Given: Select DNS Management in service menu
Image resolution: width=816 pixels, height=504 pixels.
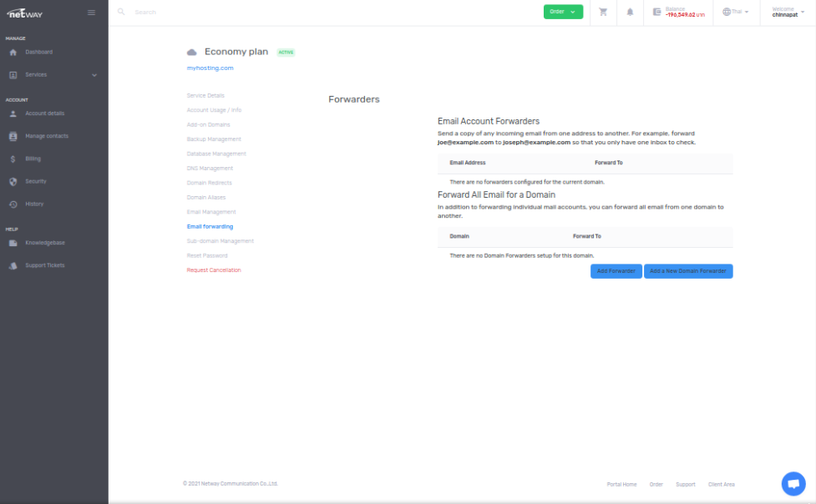Looking at the screenshot, I should point(210,169).
